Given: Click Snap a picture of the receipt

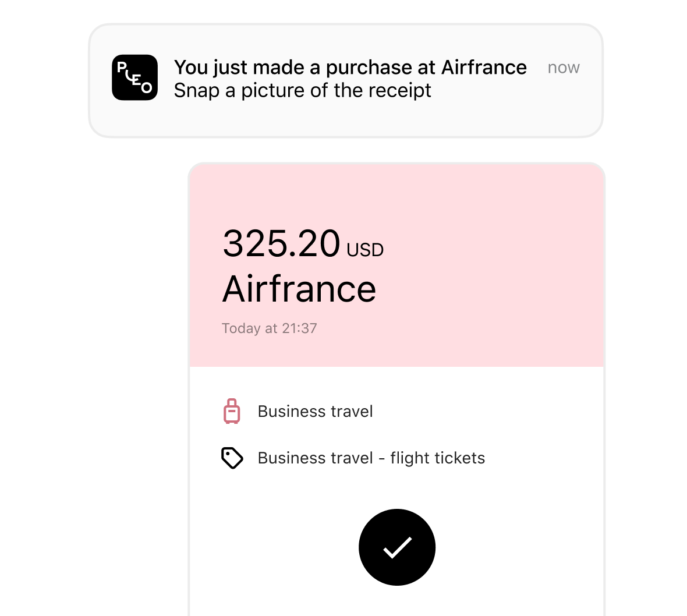Looking at the screenshot, I should 303,90.
